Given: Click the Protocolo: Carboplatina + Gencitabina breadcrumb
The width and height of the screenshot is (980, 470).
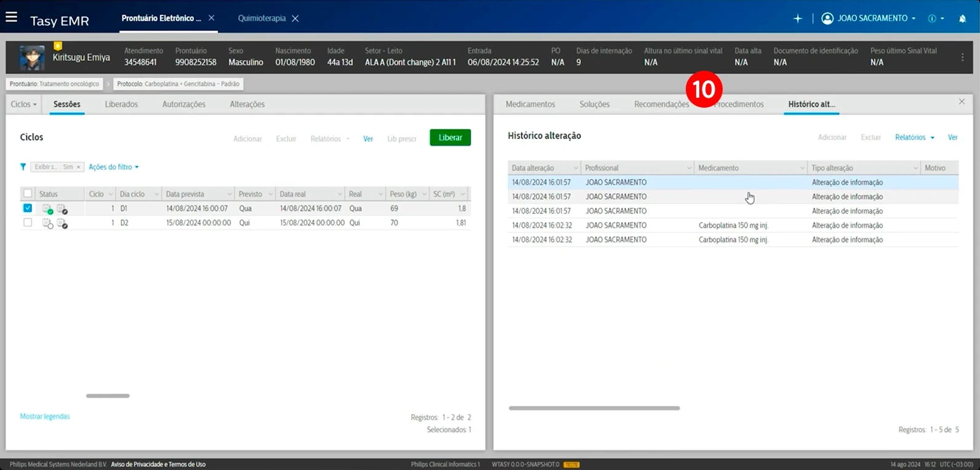Looking at the screenshot, I should tap(179, 84).
